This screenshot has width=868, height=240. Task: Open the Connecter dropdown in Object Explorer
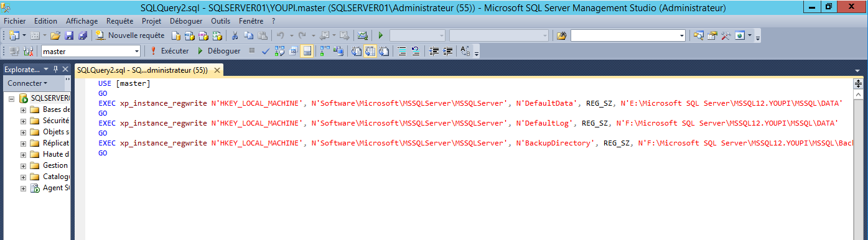tap(27, 83)
